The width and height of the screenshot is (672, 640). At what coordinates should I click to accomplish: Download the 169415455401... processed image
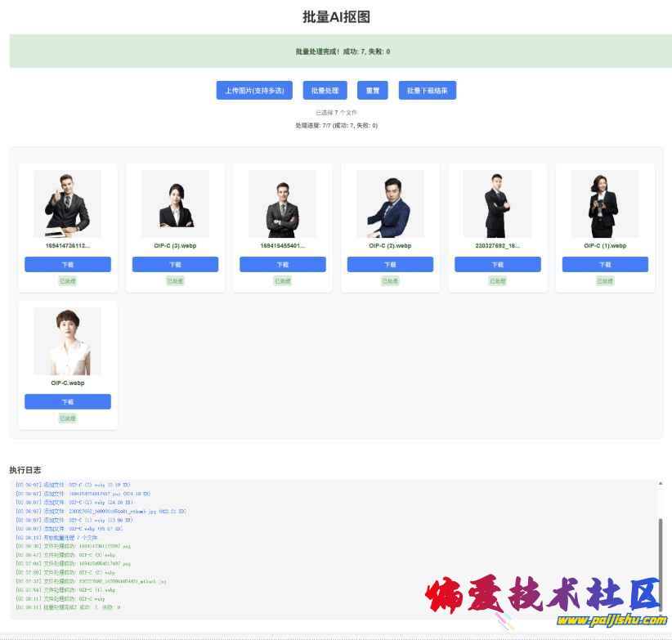tap(283, 264)
